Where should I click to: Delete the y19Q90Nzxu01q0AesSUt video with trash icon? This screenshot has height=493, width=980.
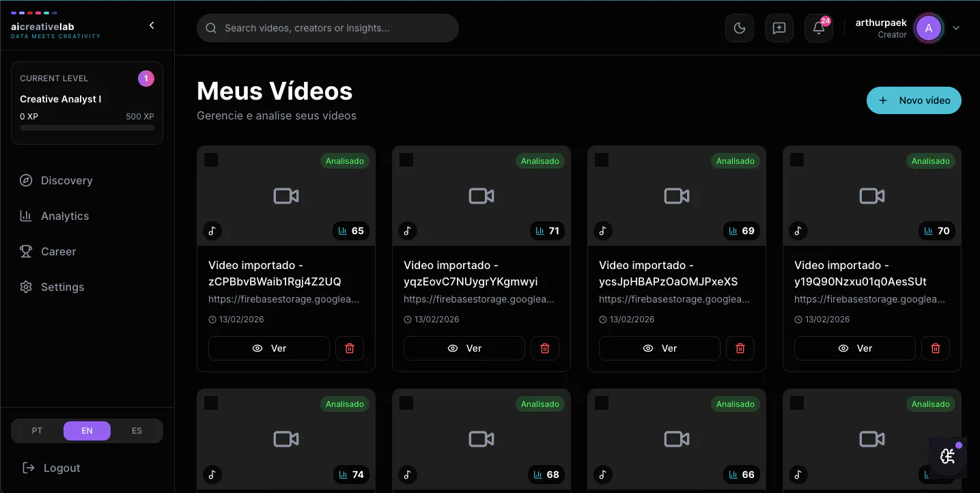coord(936,348)
